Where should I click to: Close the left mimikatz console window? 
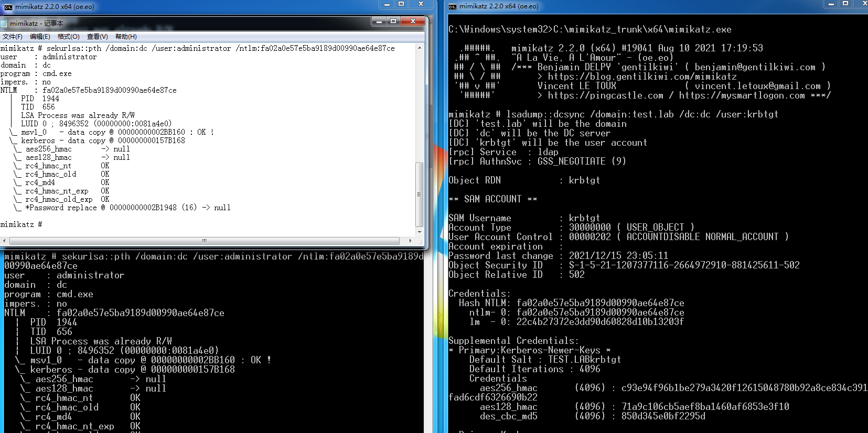click(421, 4)
